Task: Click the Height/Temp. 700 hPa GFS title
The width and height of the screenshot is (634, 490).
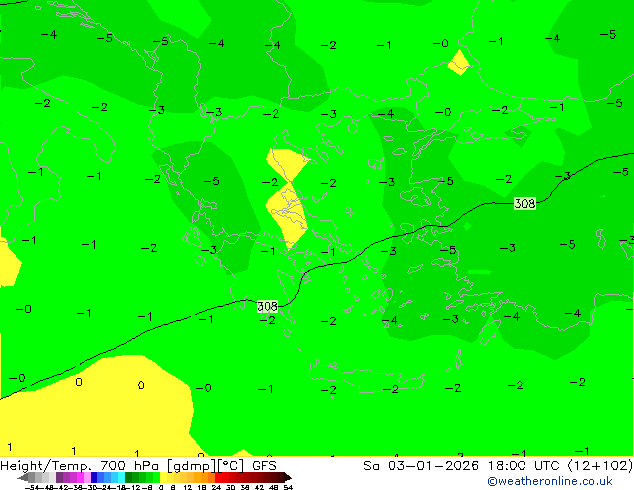Action: coord(138,466)
